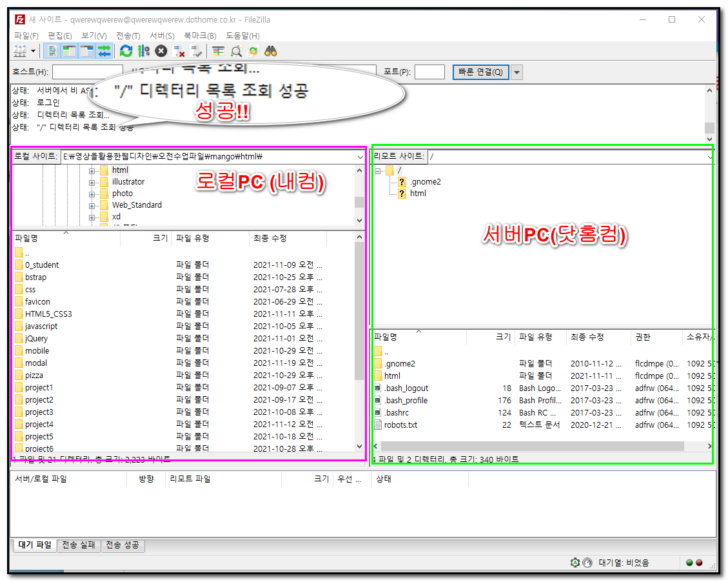
Task: Click the remote file list horizontal scrollbar
Action: click(x=532, y=446)
